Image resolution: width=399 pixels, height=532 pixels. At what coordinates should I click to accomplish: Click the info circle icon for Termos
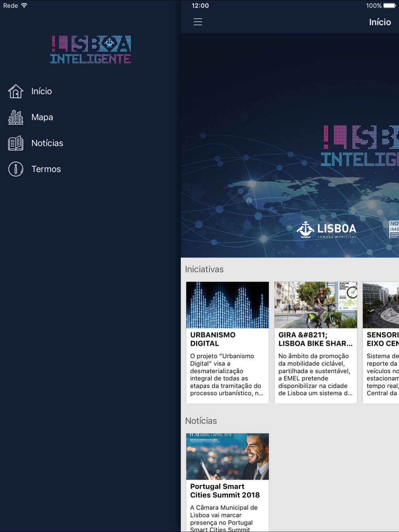point(16,169)
